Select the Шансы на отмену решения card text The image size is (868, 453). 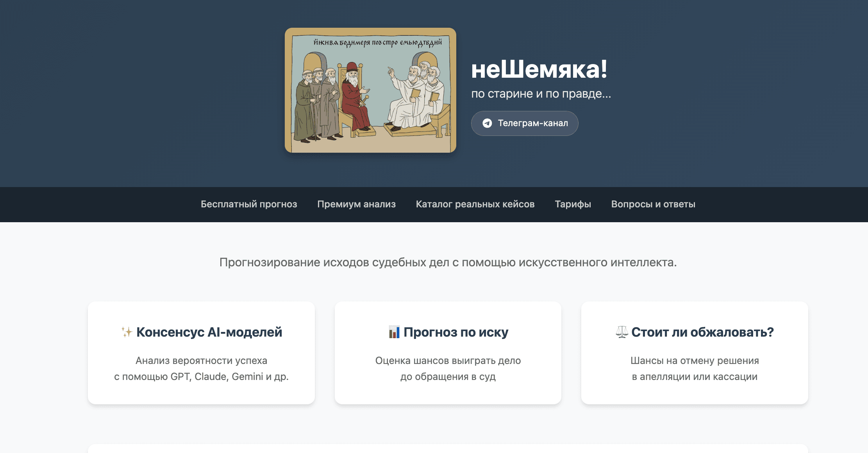pos(695,369)
